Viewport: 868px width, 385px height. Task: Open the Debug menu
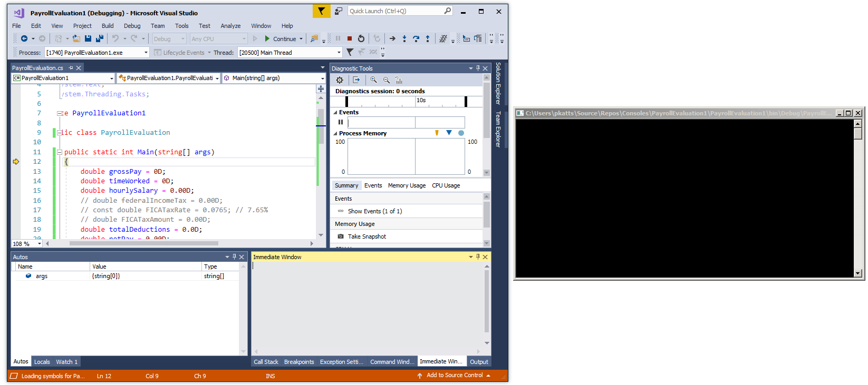click(x=132, y=26)
